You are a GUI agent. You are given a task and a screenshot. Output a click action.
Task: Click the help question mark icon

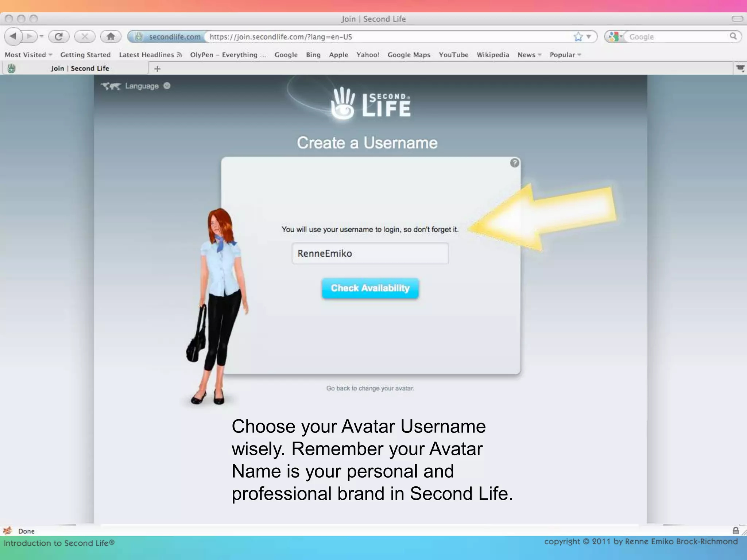pyautogui.click(x=514, y=163)
